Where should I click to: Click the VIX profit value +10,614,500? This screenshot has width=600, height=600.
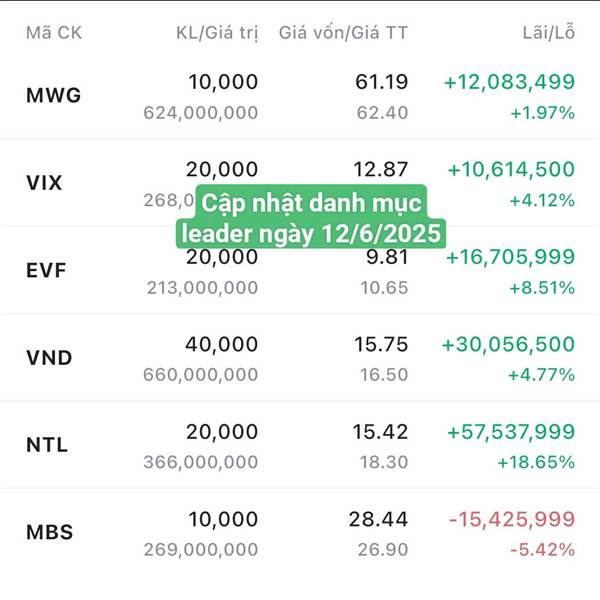coord(511,169)
